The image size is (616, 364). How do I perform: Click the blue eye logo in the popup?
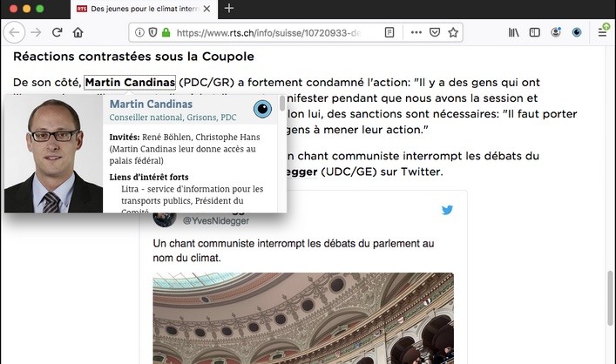[x=262, y=109]
